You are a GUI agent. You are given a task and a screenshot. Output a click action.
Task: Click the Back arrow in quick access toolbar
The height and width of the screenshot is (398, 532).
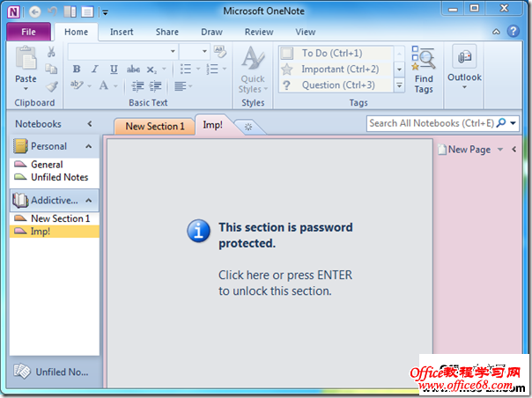coord(35,12)
